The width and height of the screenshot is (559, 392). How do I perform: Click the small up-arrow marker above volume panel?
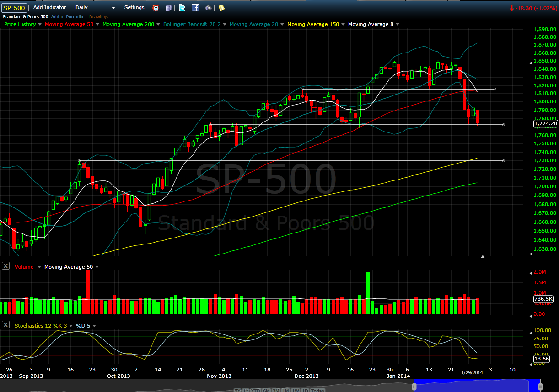[482, 257]
